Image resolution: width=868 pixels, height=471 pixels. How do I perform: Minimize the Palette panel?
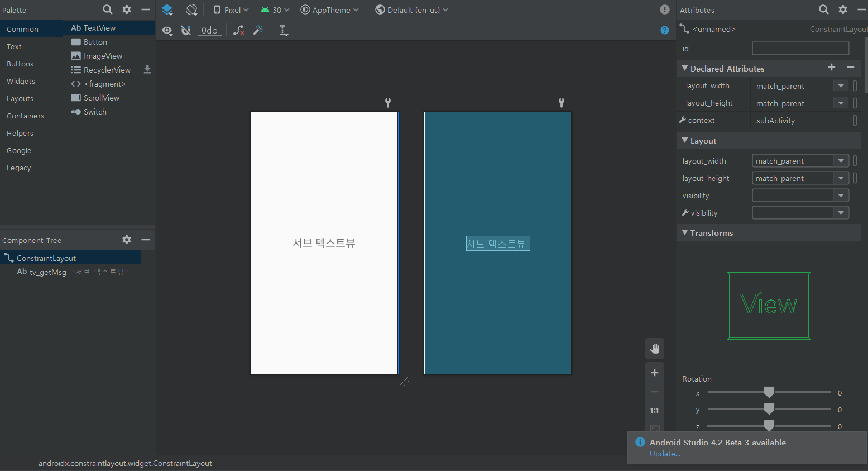(x=146, y=9)
